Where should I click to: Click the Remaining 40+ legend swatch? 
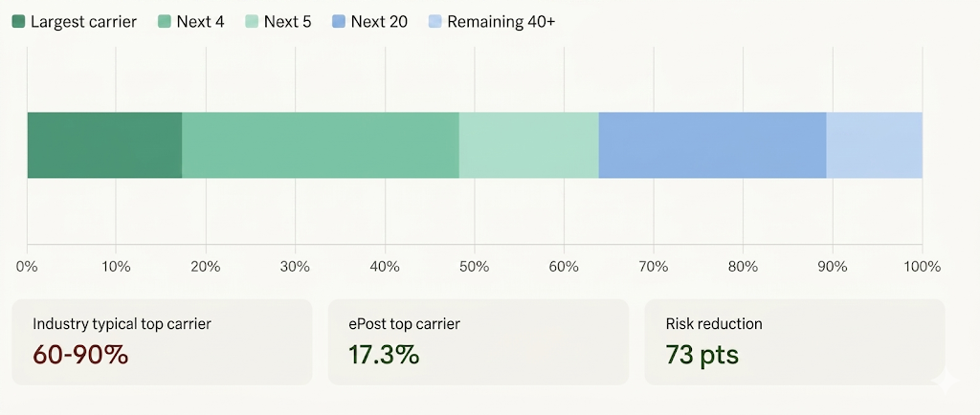[434, 21]
